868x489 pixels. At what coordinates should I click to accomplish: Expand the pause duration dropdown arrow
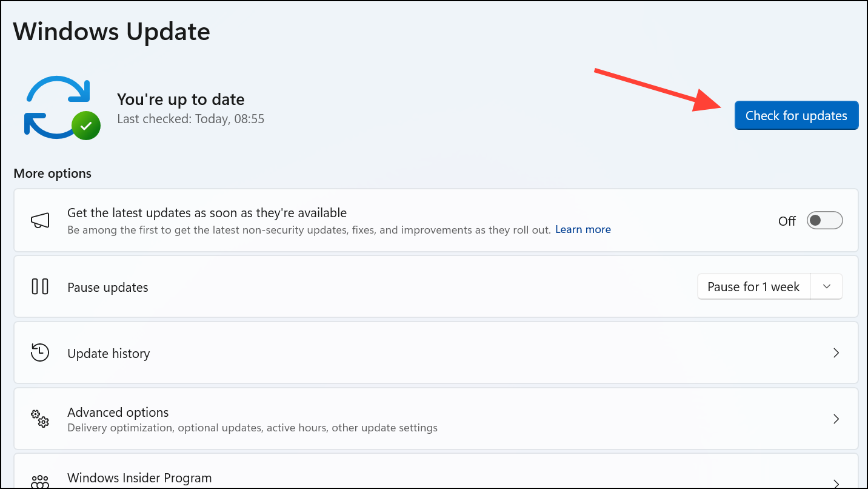tap(827, 287)
